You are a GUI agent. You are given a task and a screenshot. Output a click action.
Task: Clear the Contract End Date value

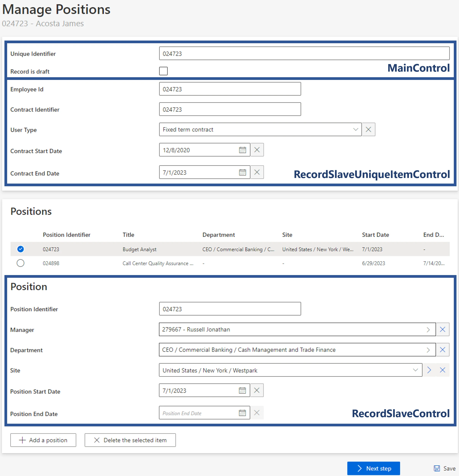(257, 172)
